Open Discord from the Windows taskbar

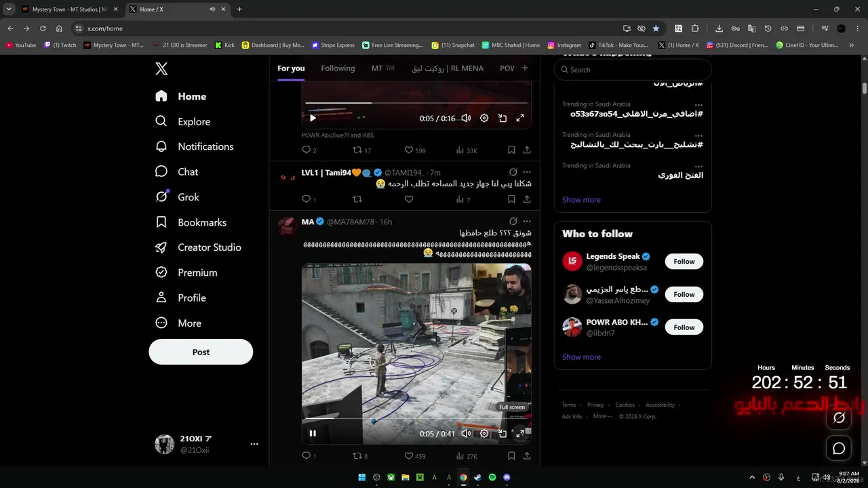click(x=507, y=477)
